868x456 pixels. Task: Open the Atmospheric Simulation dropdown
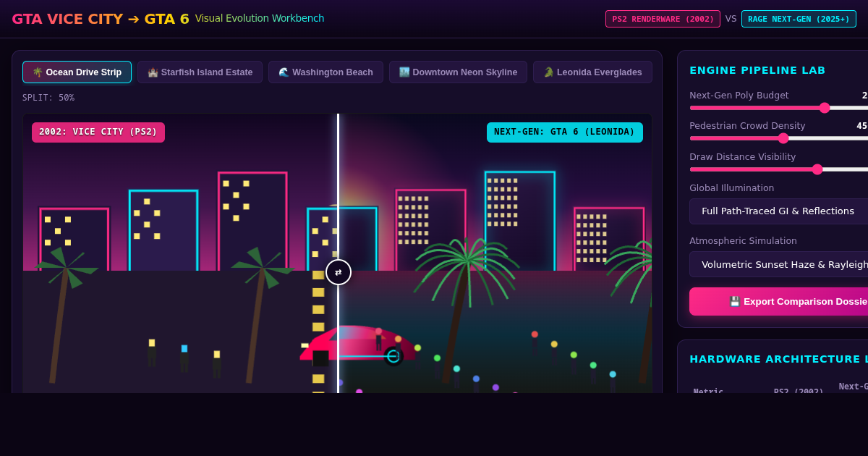click(x=778, y=264)
